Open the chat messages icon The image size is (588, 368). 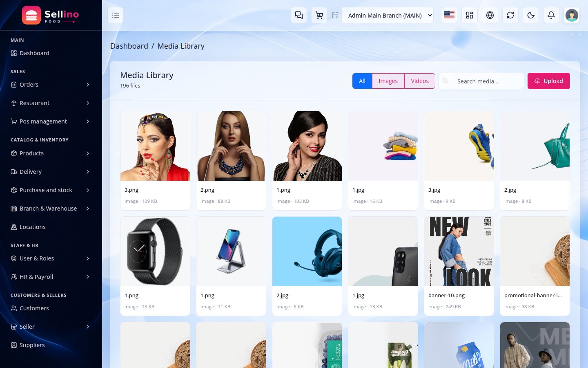pyautogui.click(x=299, y=15)
